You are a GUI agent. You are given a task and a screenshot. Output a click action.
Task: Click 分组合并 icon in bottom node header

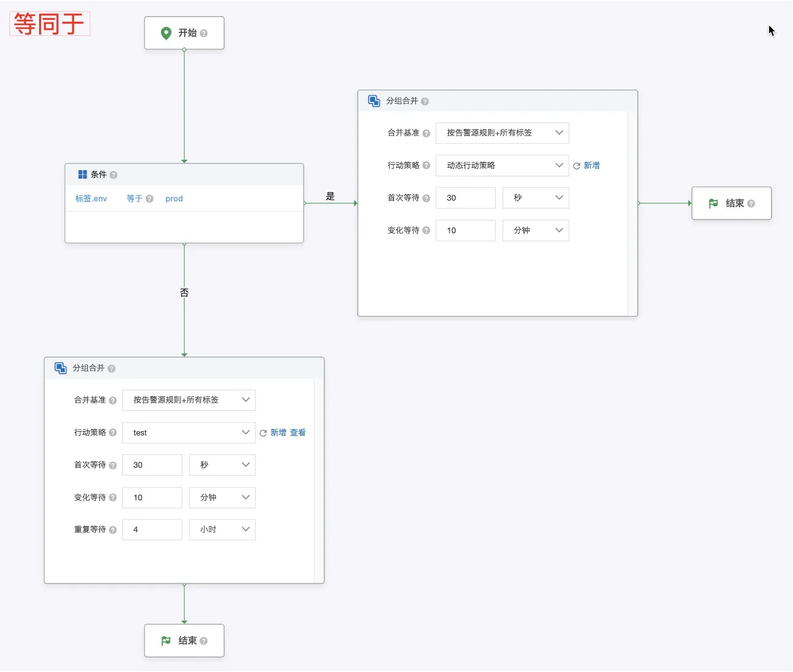[x=60, y=368]
